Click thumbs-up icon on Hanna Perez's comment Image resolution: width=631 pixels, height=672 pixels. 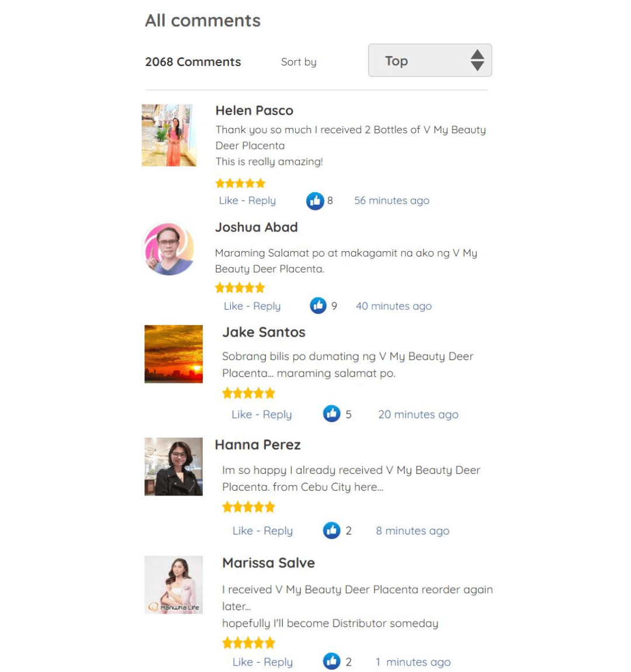pyautogui.click(x=331, y=531)
